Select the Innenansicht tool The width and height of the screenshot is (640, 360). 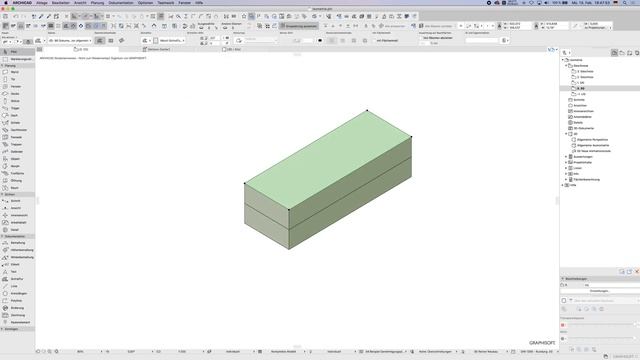point(17,215)
